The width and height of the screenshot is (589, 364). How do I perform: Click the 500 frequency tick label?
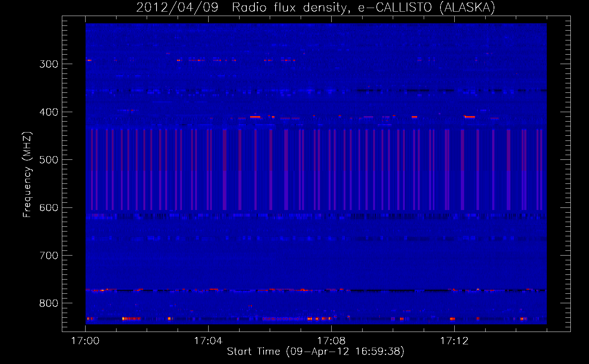coord(49,160)
